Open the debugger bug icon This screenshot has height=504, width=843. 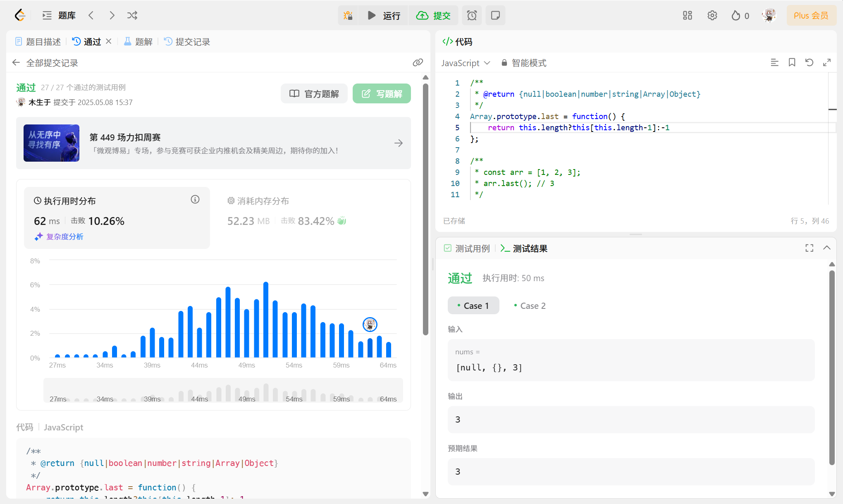[x=348, y=16]
